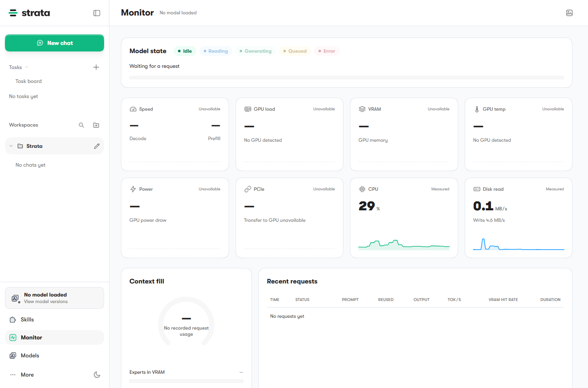Click the Model state progress bar
This screenshot has width=588, height=388.
coord(347,78)
